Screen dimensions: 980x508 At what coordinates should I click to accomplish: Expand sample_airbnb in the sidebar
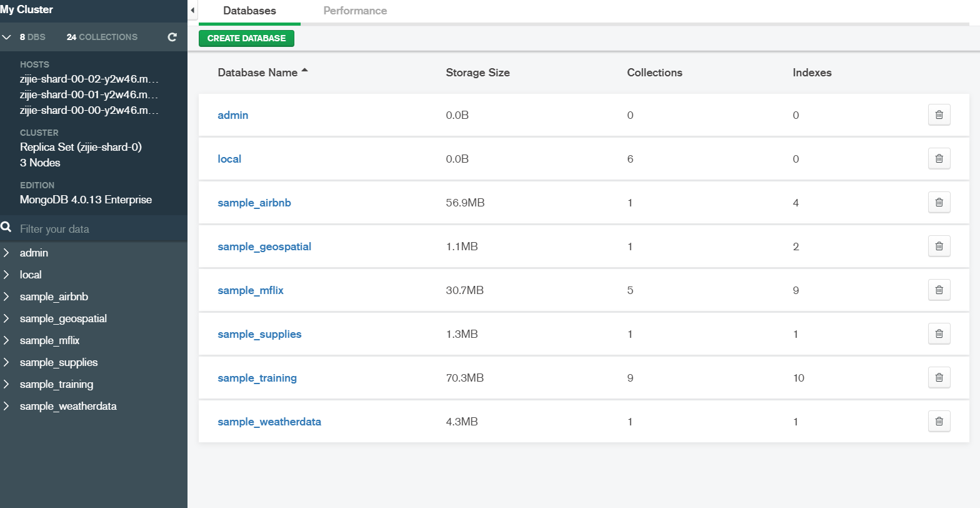coord(6,297)
